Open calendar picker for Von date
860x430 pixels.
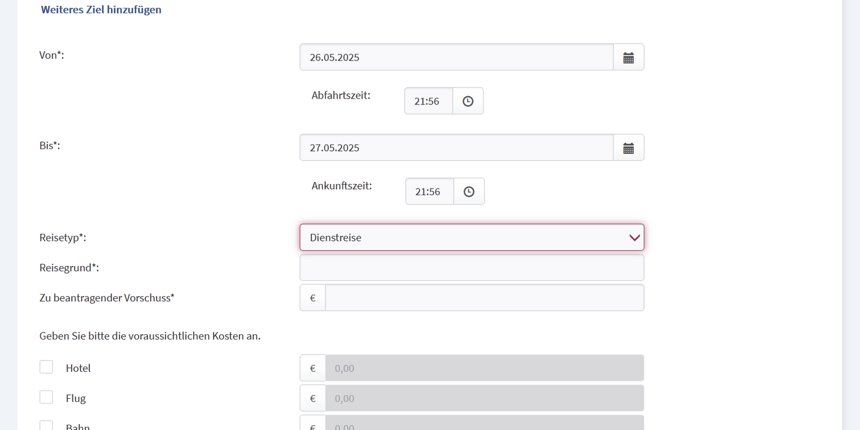coord(629,58)
